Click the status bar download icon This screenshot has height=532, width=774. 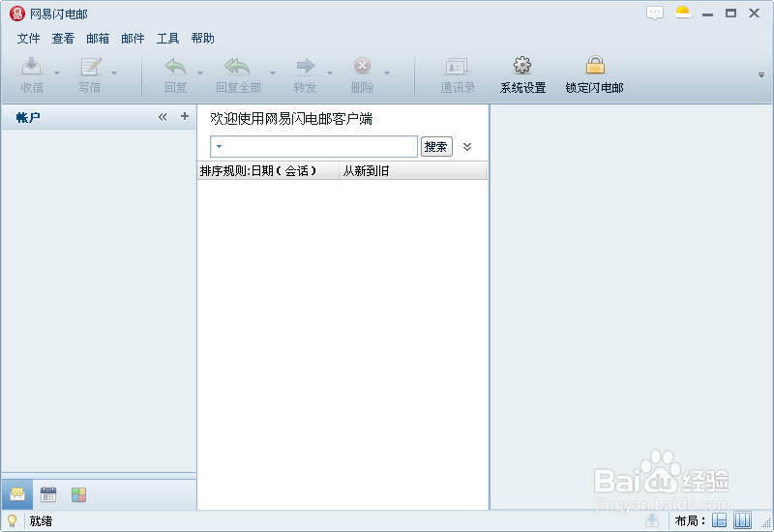click(x=652, y=520)
